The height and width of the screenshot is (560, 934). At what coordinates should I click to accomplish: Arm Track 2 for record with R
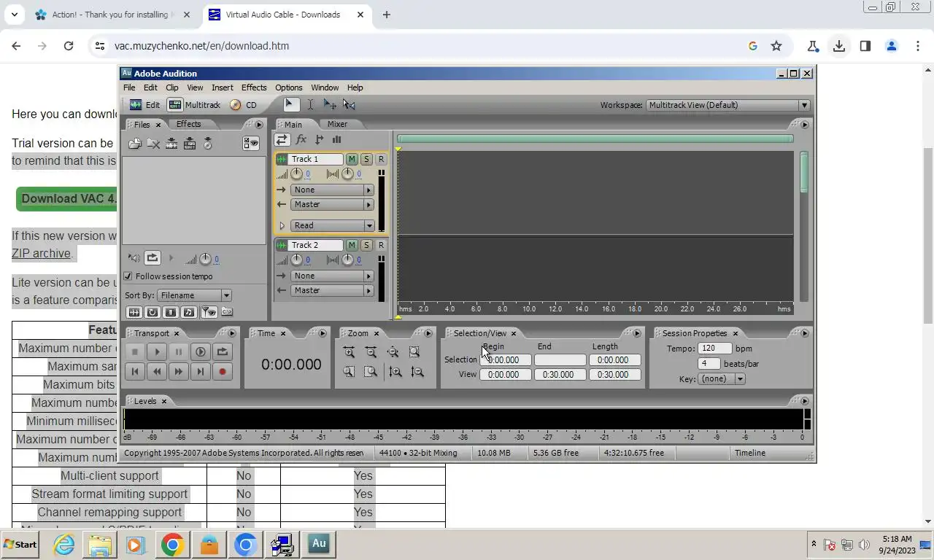381,245
